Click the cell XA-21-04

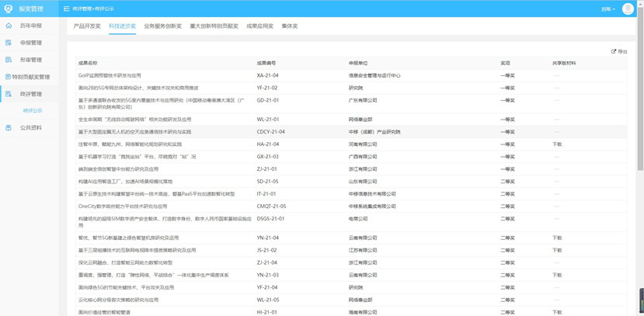(x=268, y=75)
